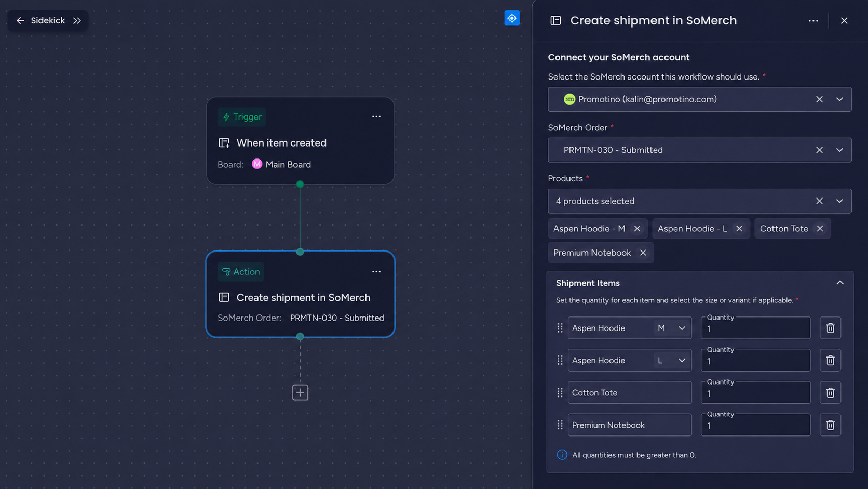
Task: Select the 'Create shipment in SoMerch' node title
Action: tap(303, 297)
